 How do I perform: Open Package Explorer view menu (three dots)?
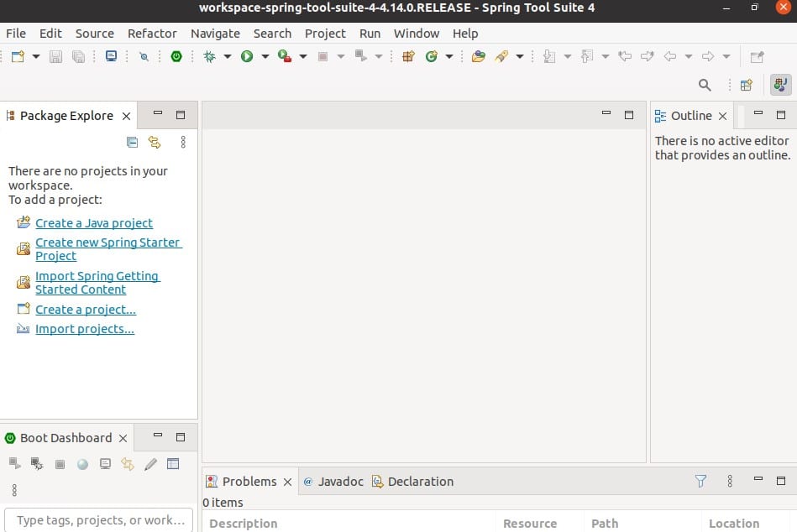(183, 142)
